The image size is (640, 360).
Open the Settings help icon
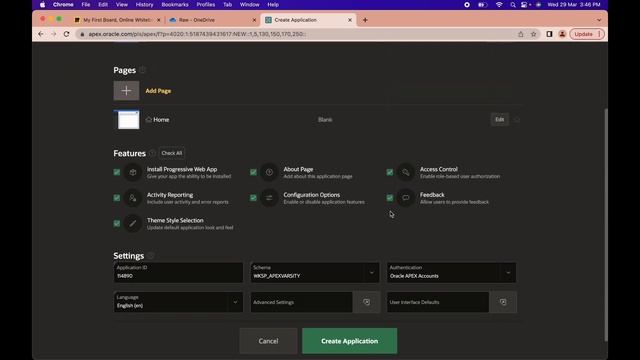[151, 256]
